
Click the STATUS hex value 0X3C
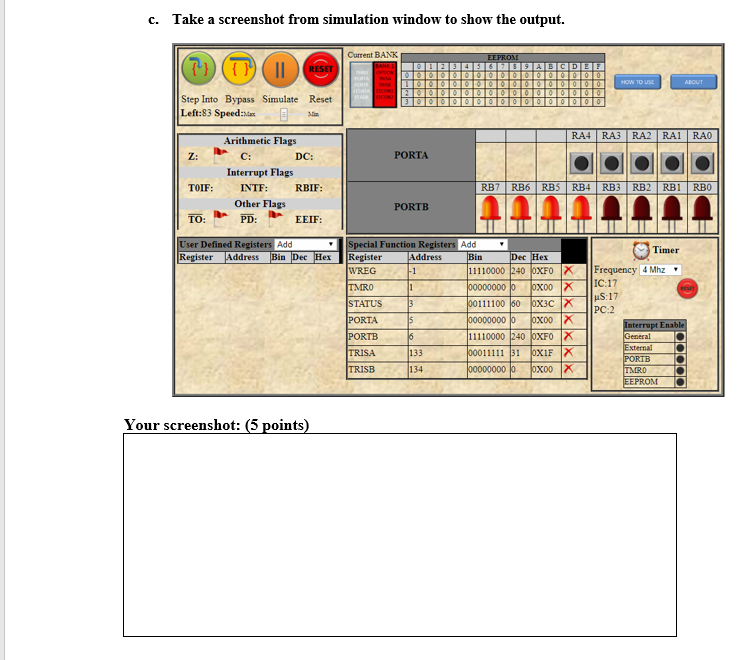pyautogui.click(x=543, y=304)
